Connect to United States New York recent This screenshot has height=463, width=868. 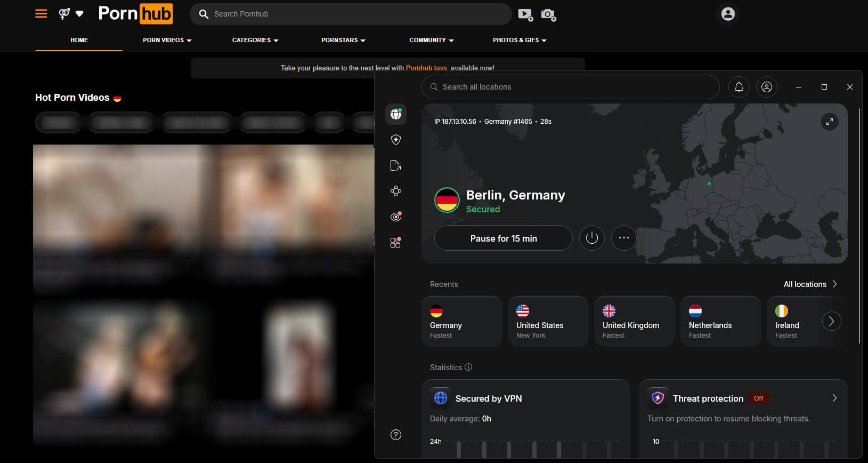[x=548, y=322]
